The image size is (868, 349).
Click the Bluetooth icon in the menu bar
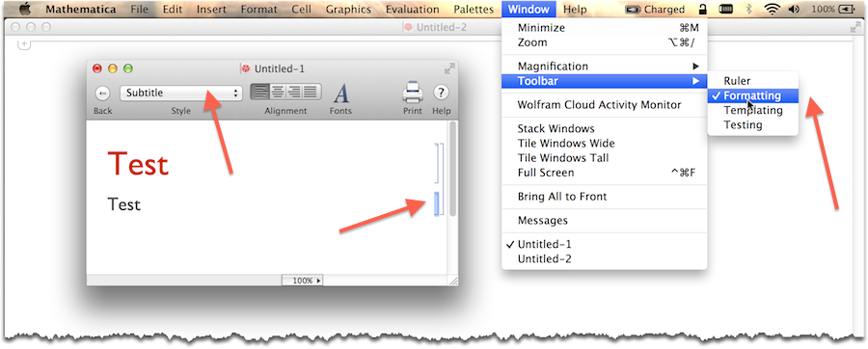point(749,10)
